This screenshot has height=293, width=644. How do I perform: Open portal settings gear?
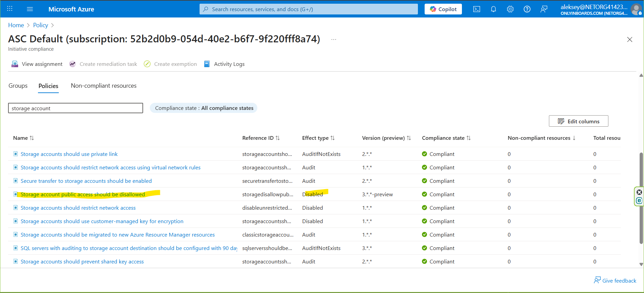coord(510,9)
